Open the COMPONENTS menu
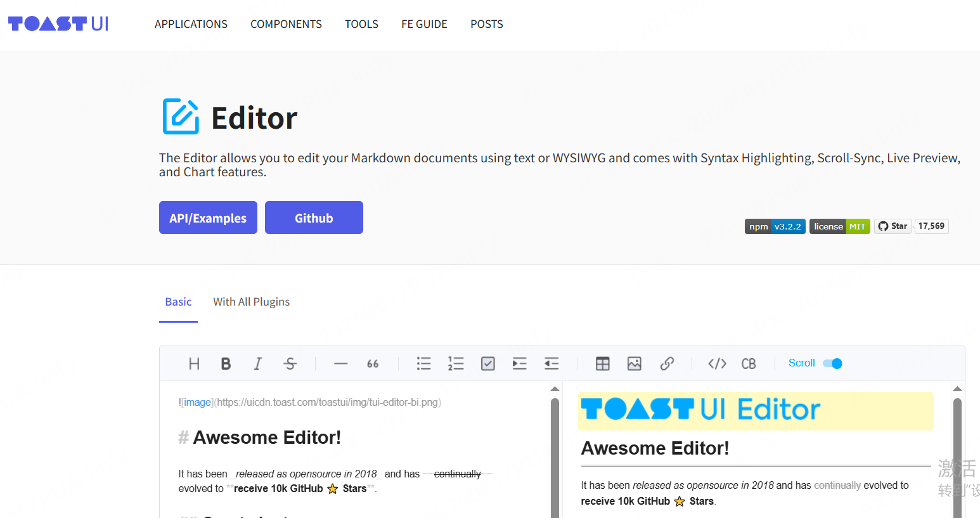This screenshot has height=518, width=980. [286, 24]
